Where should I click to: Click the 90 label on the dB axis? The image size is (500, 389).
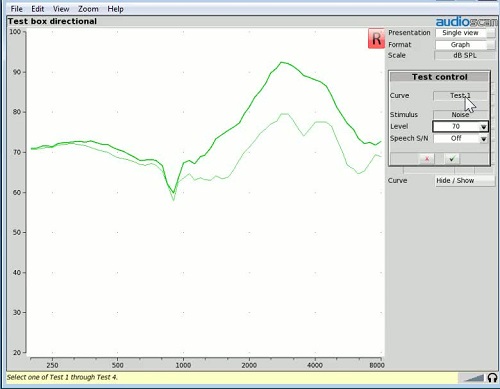coord(17,72)
